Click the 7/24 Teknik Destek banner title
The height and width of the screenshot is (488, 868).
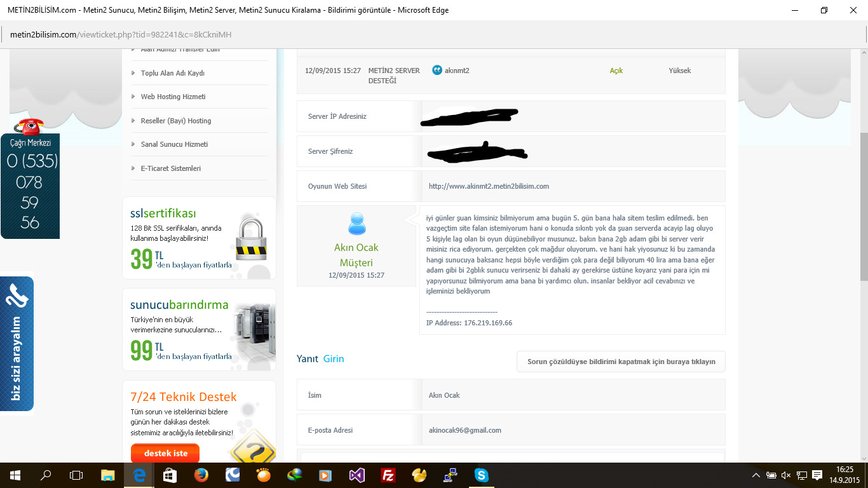184,397
